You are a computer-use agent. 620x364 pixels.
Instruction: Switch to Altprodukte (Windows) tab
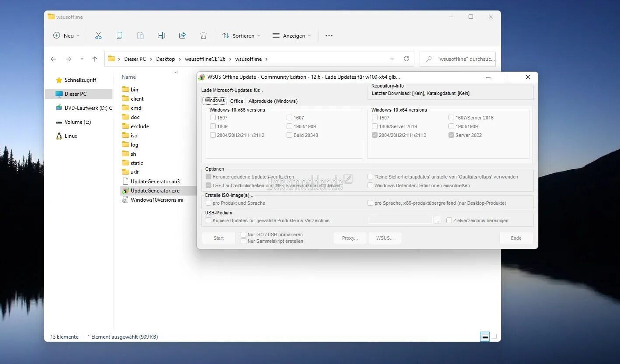273,101
